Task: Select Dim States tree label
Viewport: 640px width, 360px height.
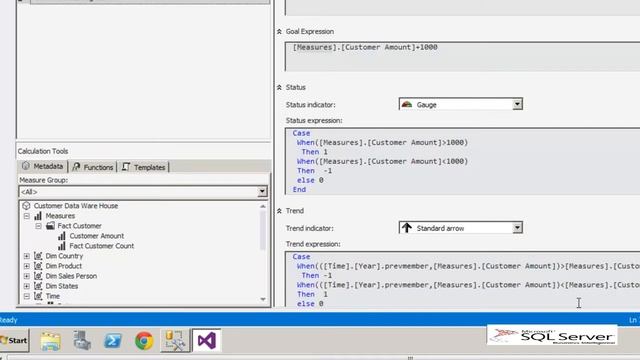Action: 62,286
